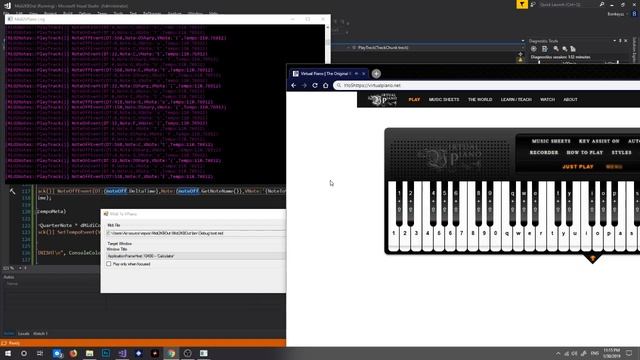Open Diagnostic Tools settings gear
Screen dimensions: 640x360
[x=533, y=49]
